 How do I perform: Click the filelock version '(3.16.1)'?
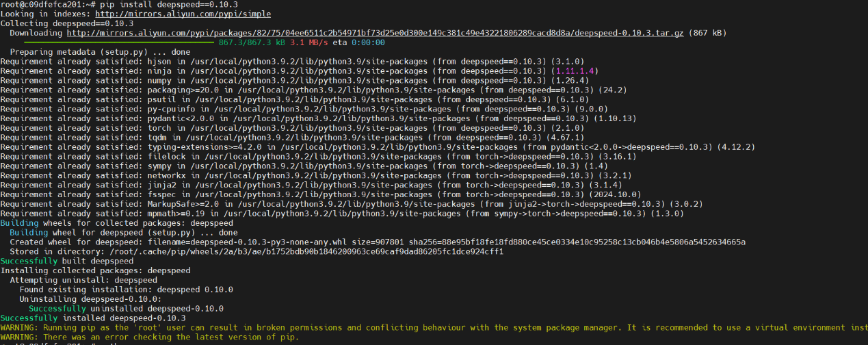click(x=618, y=157)
